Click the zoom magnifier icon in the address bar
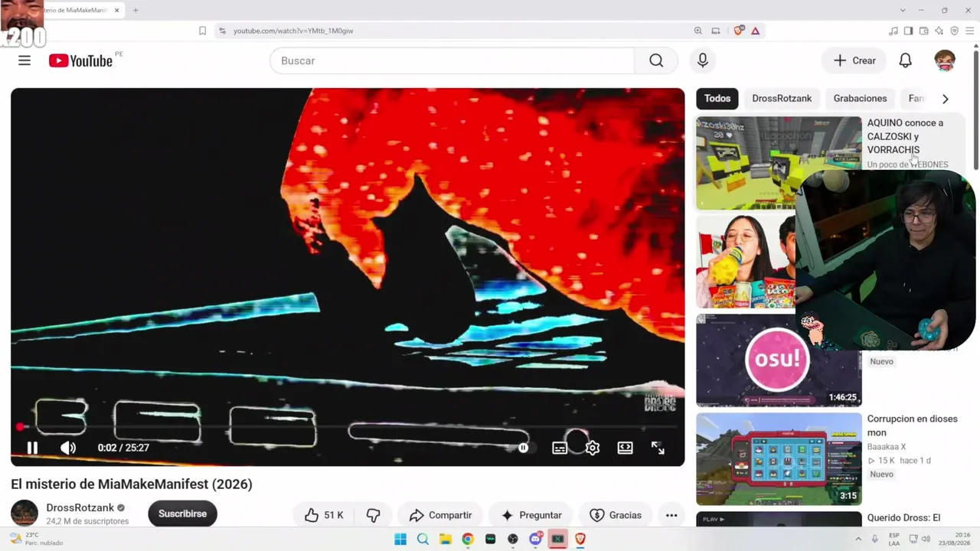Image resolution: width=980 pixels, height=551 pixels. click(697, 31)
